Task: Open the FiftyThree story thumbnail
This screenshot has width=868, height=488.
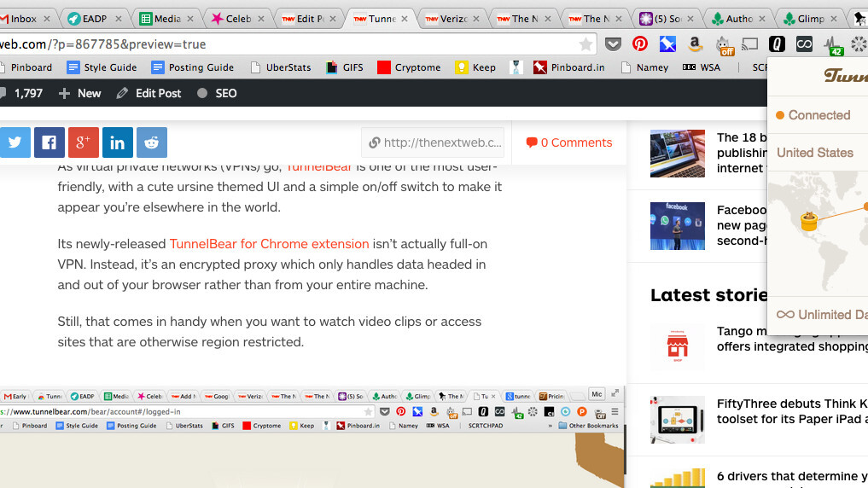Action: (x=678, y=419)
